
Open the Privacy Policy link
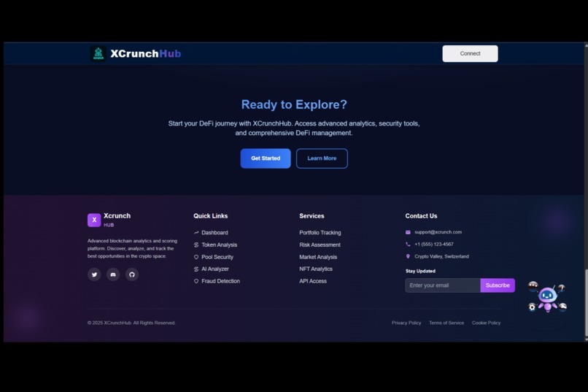coord(406,323)
